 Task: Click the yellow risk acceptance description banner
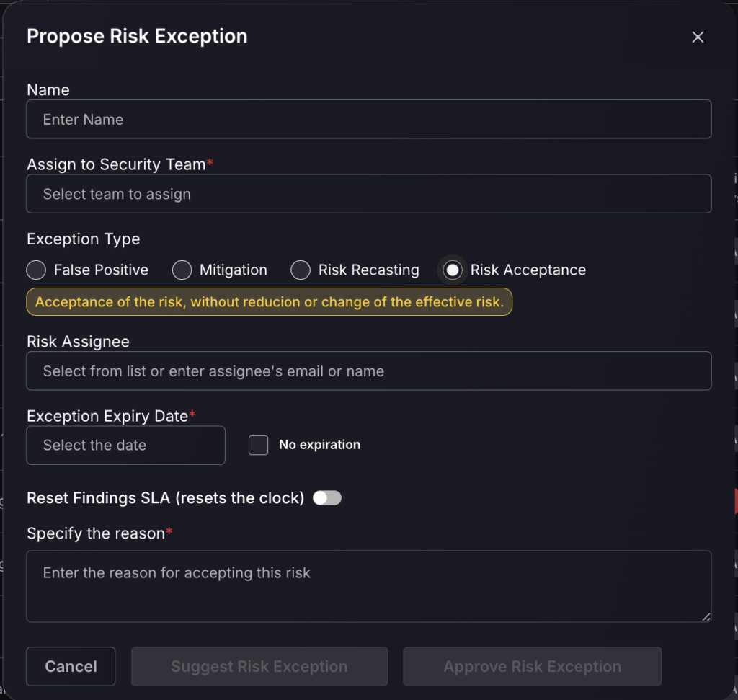[x=269, y=302]
